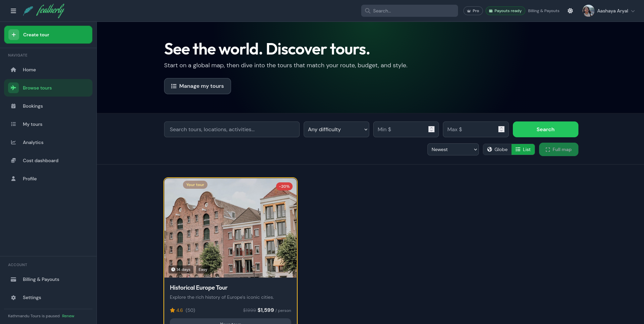The height and width of the screenshot is (324, 644).
Task: Click the crown icon in the Pro badge
Action: [469, 11]
